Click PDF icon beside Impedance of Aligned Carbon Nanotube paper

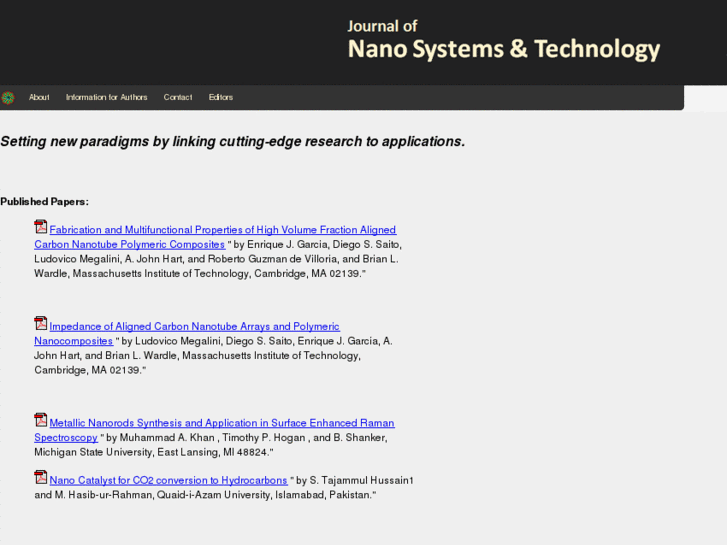tap(41, 323)
